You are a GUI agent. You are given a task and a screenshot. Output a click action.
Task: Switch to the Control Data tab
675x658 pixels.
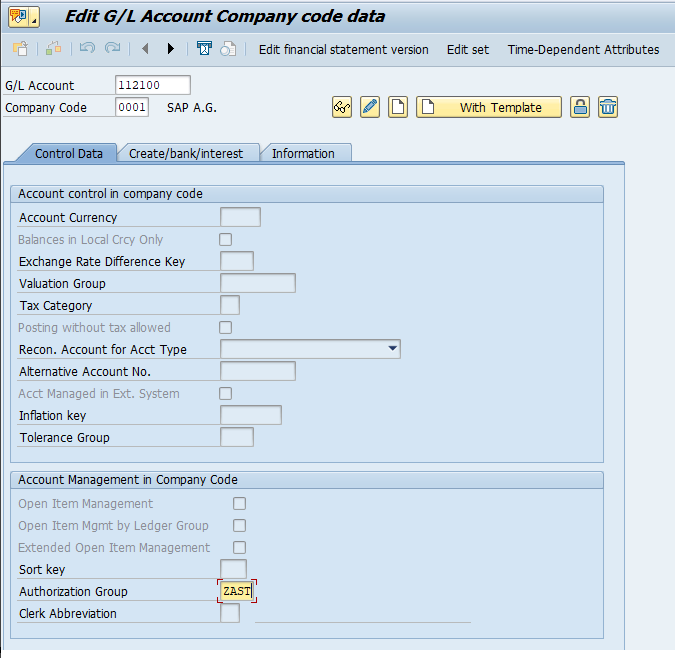tap(68, 154)
